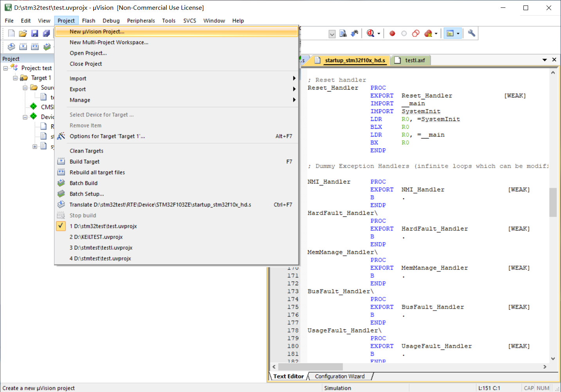Click the Open File folder icon
Image resolution: width=561 pixels, height=392 pixels.
click(23, 34)
